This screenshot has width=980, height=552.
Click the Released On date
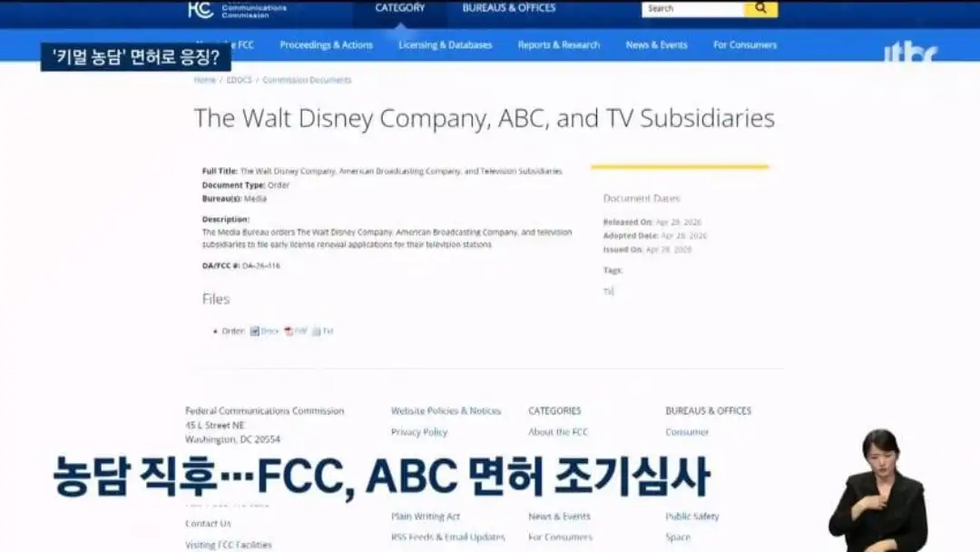coord(679,222)
